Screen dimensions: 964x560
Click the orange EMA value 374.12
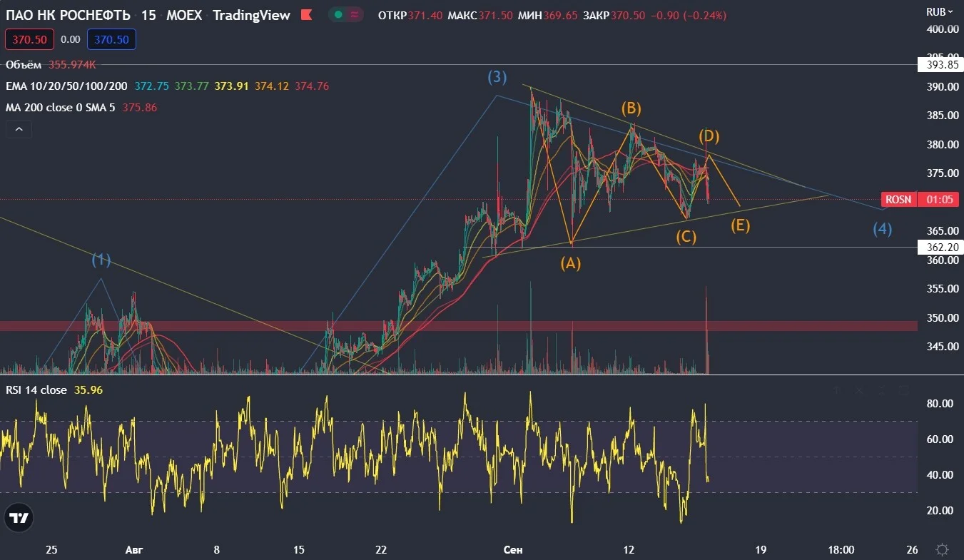click(272, 86)
